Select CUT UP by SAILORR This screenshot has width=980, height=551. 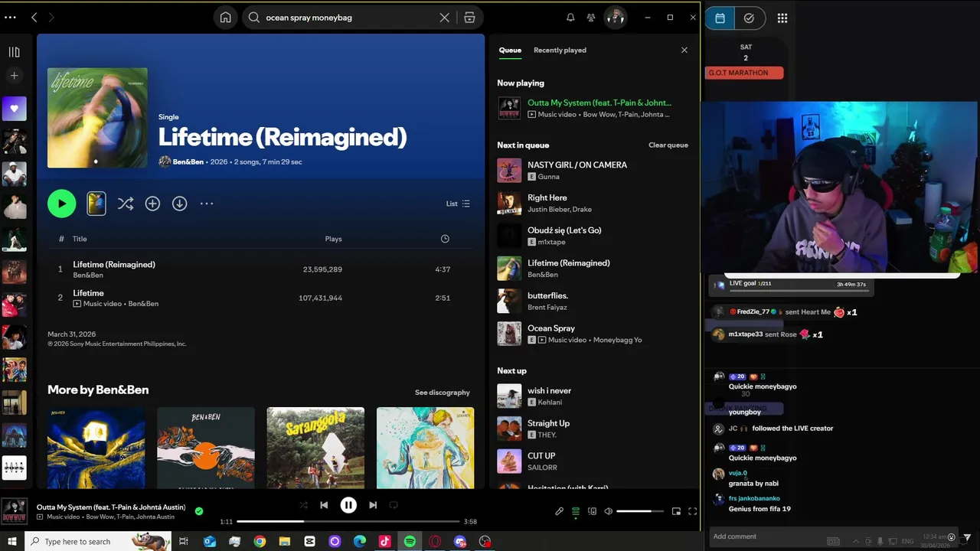click(x=593, y=461)
